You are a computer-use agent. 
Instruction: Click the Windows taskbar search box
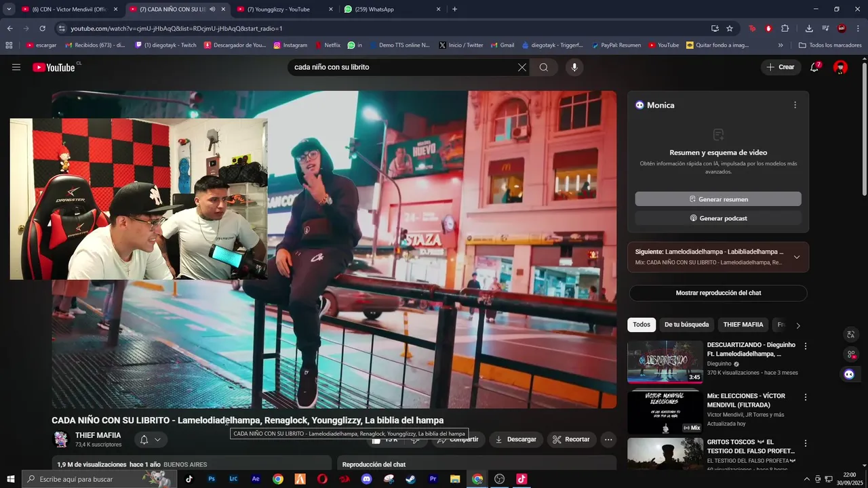click(x=99, y=479)
